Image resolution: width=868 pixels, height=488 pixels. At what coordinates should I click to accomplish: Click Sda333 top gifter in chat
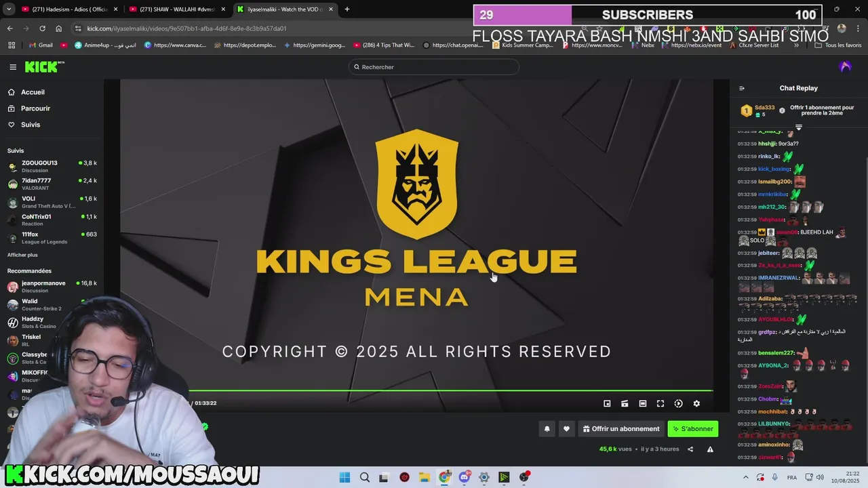(764, 108)
